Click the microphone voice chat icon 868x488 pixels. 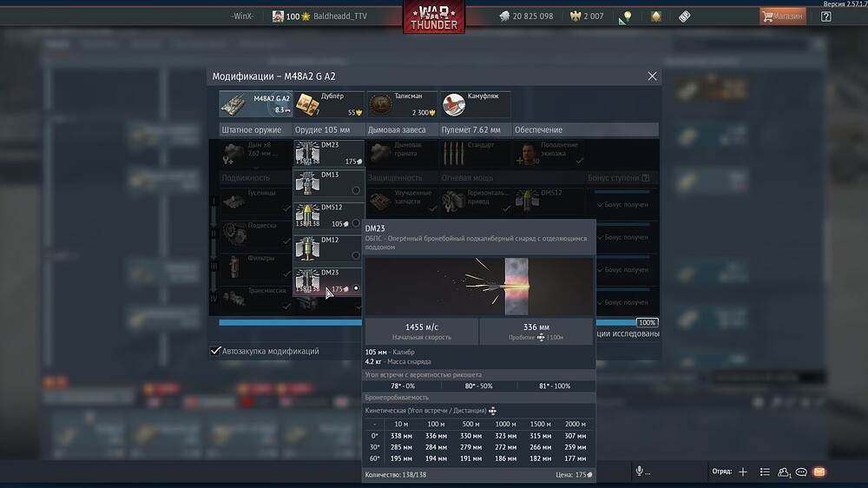click(x=640, y=471)
